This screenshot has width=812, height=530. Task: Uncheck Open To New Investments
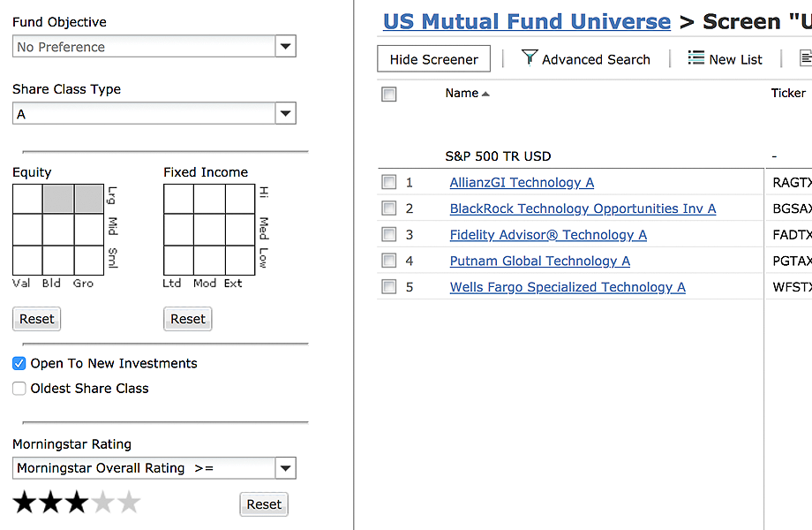(x=19, y=363)
